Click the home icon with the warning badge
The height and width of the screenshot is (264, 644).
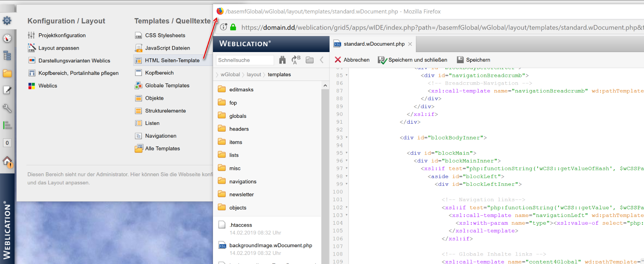[8, 162]
